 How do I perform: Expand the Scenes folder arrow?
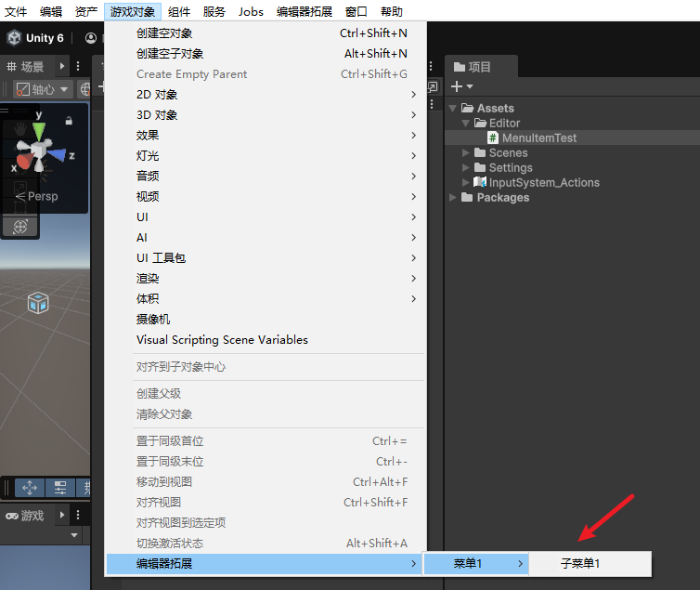coord(466,152)
